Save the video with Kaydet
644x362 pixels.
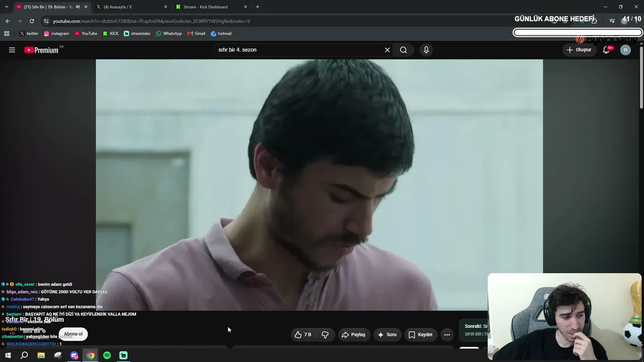[421, 334]
